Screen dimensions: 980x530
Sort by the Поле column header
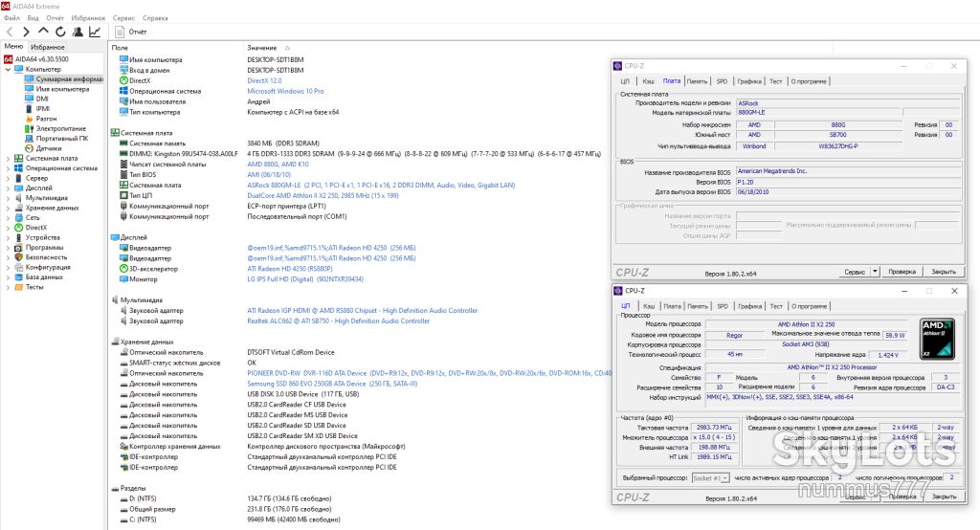click(x=120, y=48)
